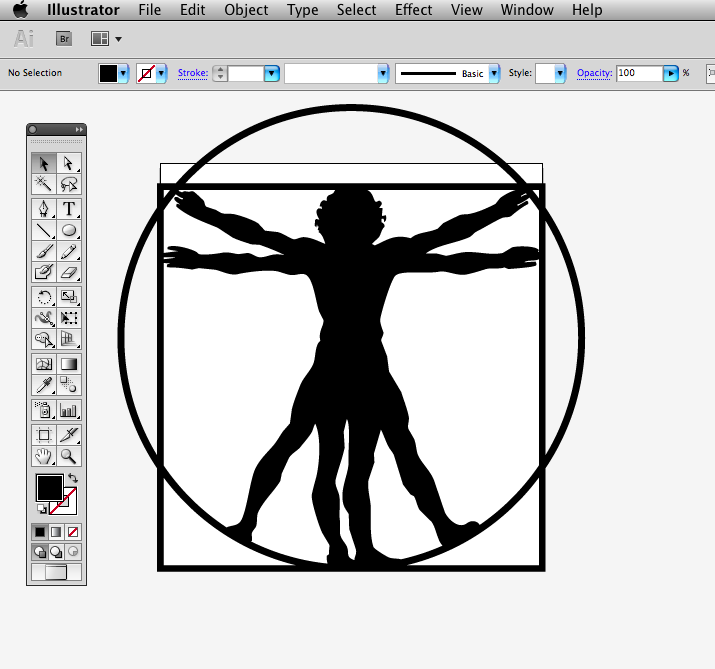This screenshot has height=669, width=715.
Task: Select the Type tool
Action: coord(69,209)
